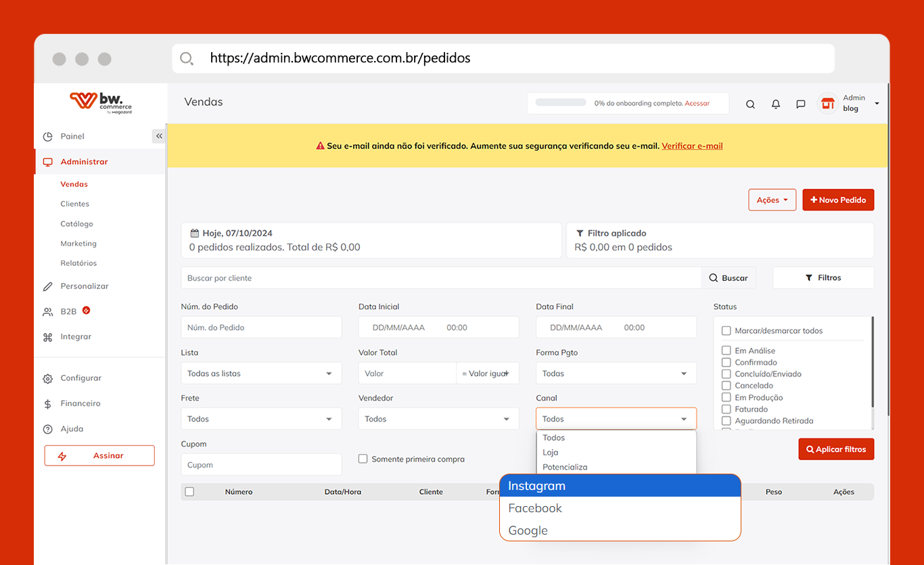Click the Aplicar filtros button
This screenshot has height=565, width=924.
coord(836,449)
